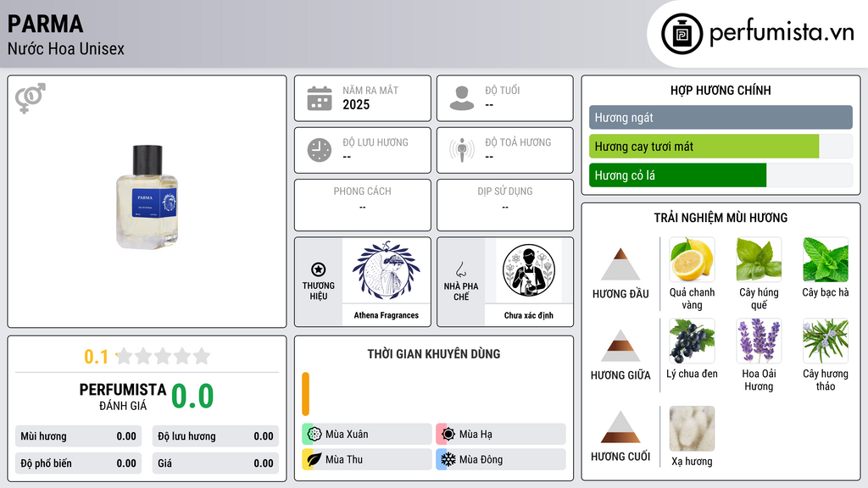This screenshot has width=868, height=488.
Task: Click the Chưa xác định perfumer label
Action: [529, 315]
